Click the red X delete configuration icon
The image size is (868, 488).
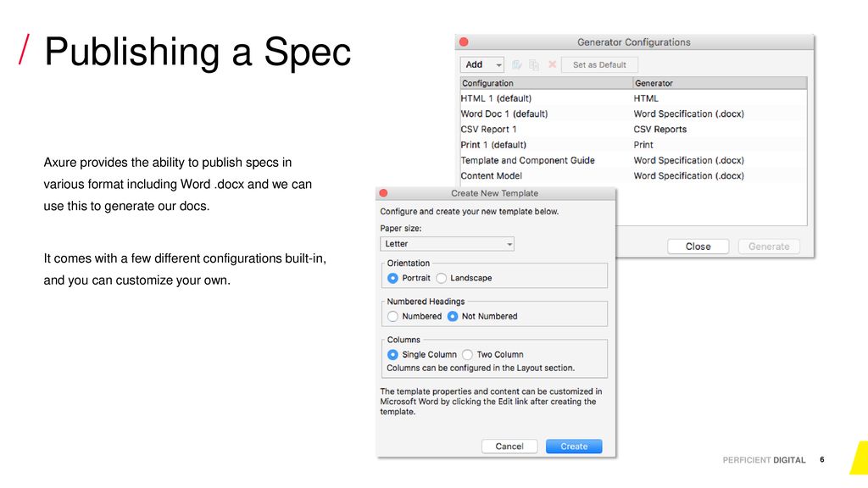pyautogui.click(x=552, y=64)
